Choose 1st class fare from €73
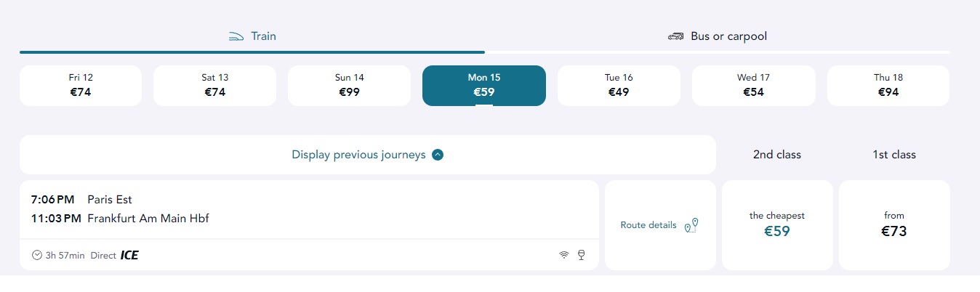Image resolution: width=980 pixels, height=292 pixels. coord(894,225)
